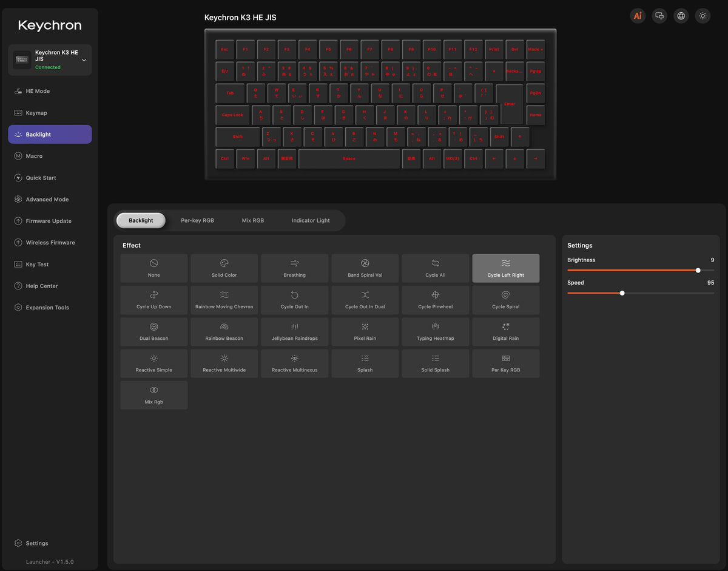This screenshot has width=728, height=571.
Task: Click the Space key on keyboard preview
Action: pos(349,159)
